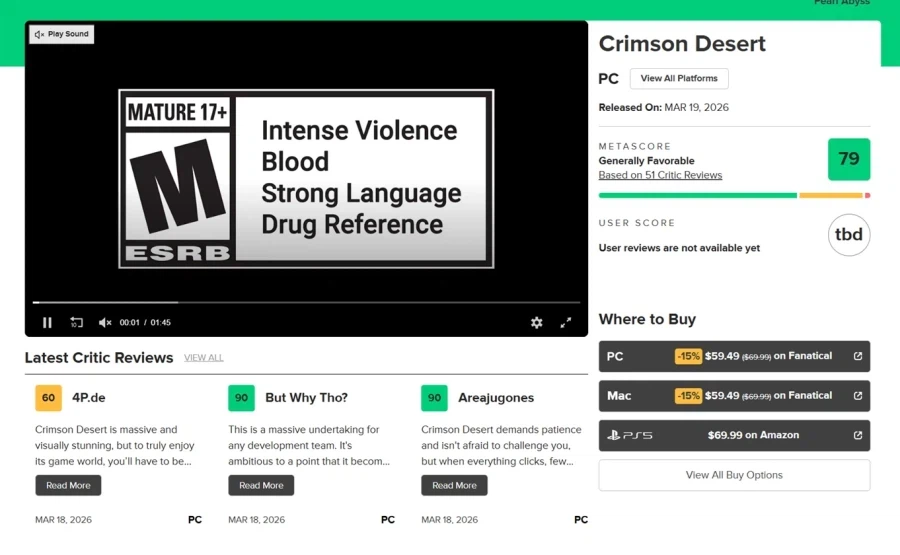The width and height of the screenshot is (900, 555).
Task: Read more of But Why Tho? review
Action: pos(261,485)
